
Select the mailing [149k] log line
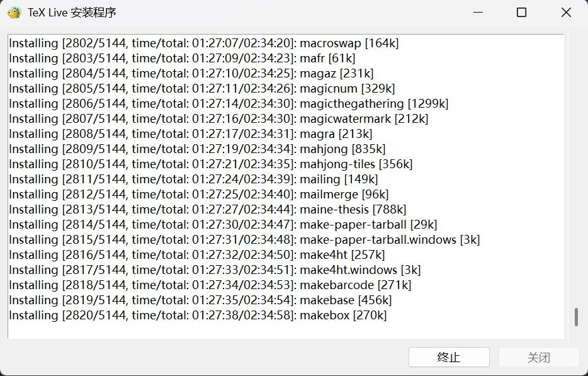193,179
